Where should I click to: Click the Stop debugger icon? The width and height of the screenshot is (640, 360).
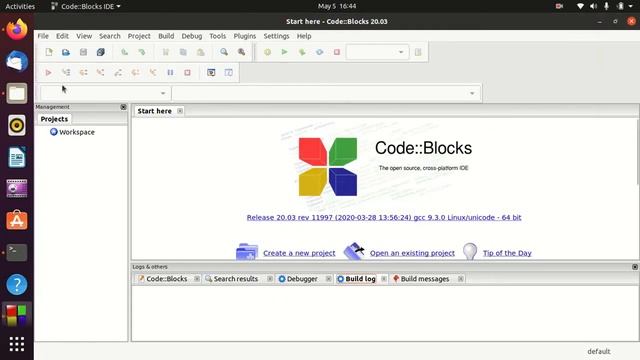point(187,72)
